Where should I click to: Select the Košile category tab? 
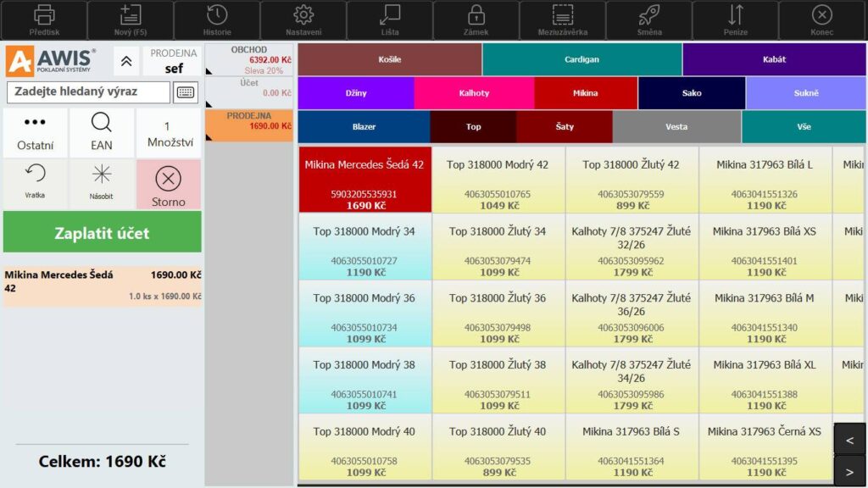390,60
